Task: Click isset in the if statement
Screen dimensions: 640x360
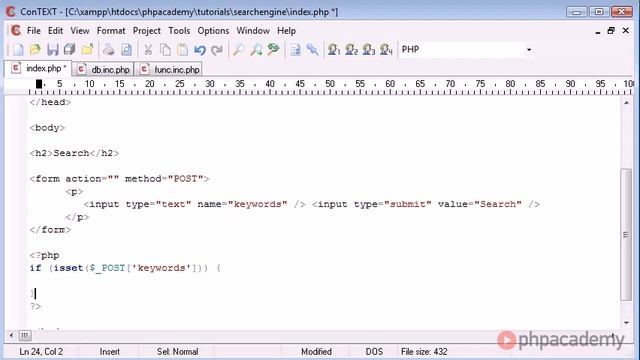Action: pos(68,268)
